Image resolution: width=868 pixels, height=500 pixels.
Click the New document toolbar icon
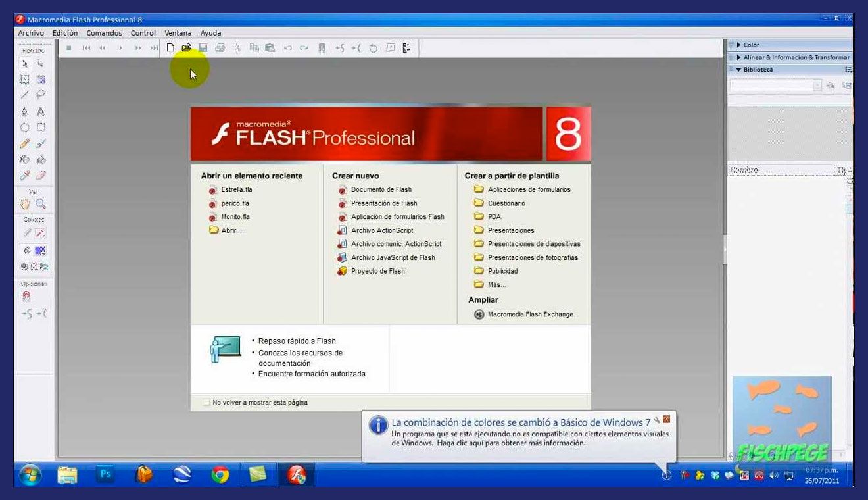(170, 47)
